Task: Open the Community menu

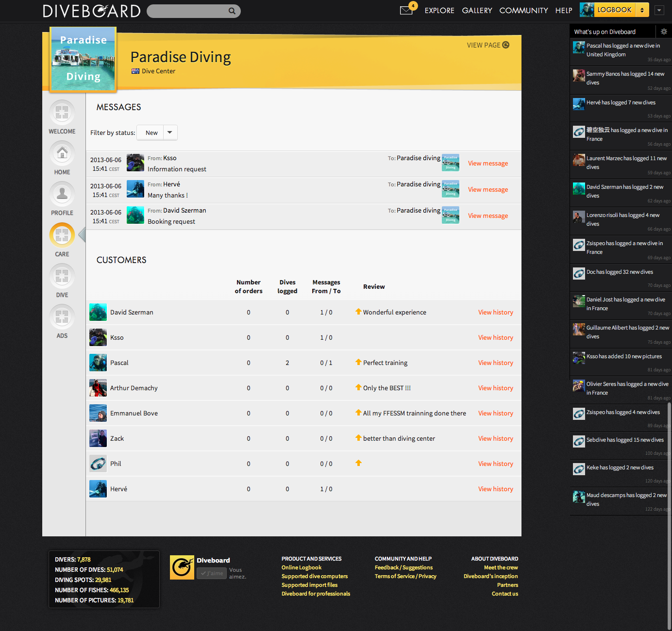Action: pos(523,10)
